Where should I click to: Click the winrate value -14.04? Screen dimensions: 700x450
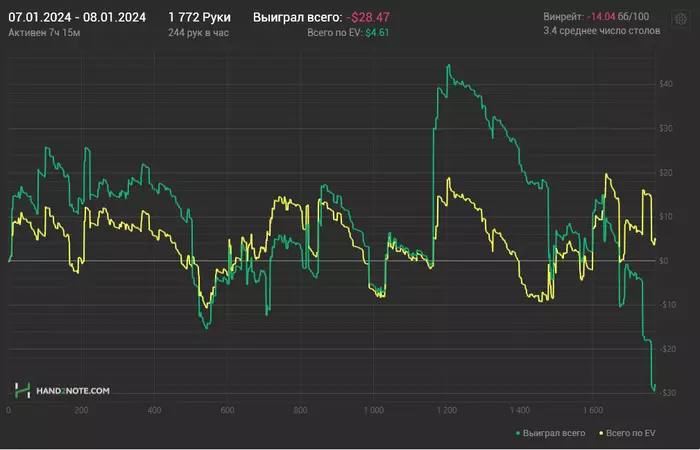click(x=601, y=17)
